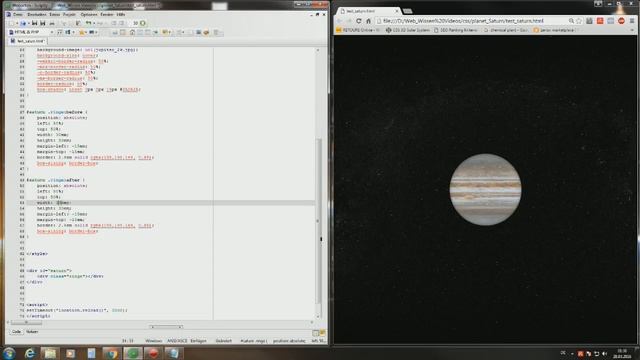Image resolution: width=640 pixels, height=360 pixels.
Task: Open the Chrome main menu
Action: [632, 21]
